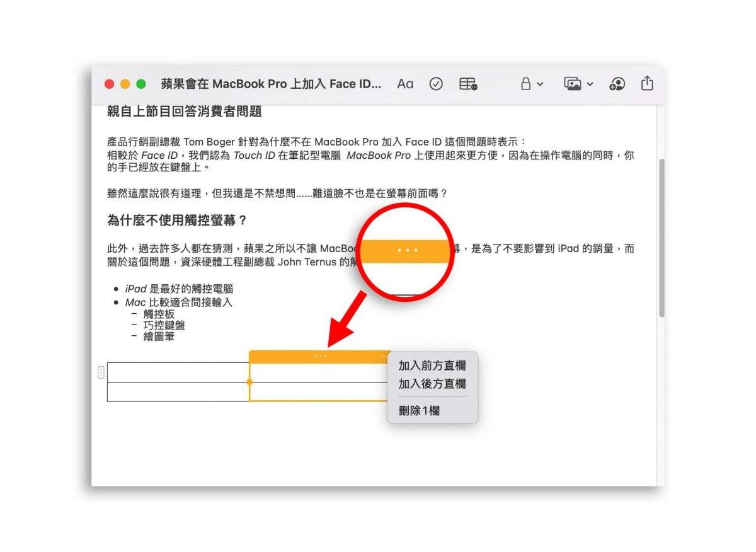Screen dimensions: 756x552
Task: Click the table row handle on the left
Action: 101,372
